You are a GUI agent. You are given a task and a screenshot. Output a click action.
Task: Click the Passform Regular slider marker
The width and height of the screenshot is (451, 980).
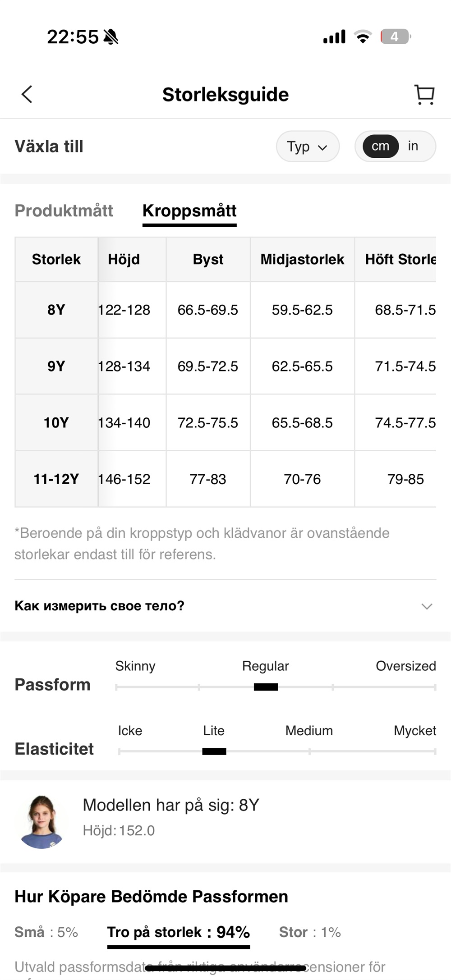(x=266, y=687)
